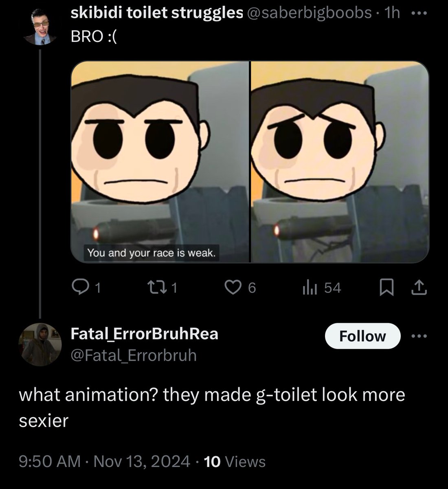The width and height of the screenshot is (448, 489).
Task: View analytics via the bar chart icon
Action: click(x=310, y=288)
